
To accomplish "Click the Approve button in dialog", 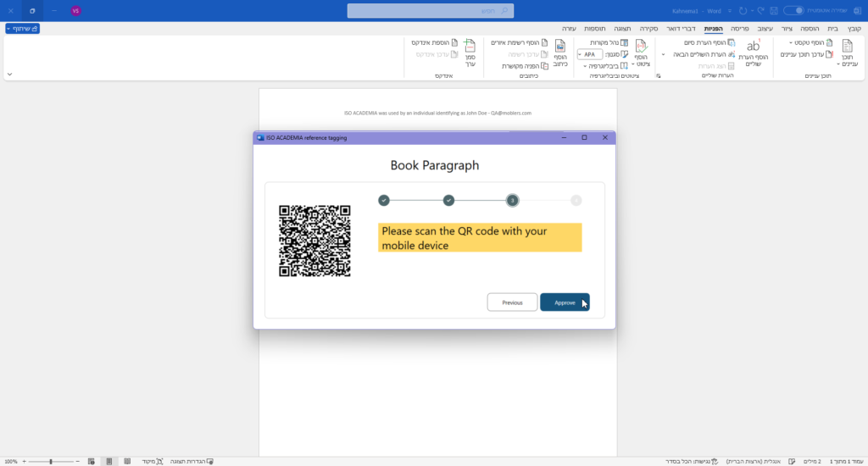I will pyautogui.click(x=565, y=302).
